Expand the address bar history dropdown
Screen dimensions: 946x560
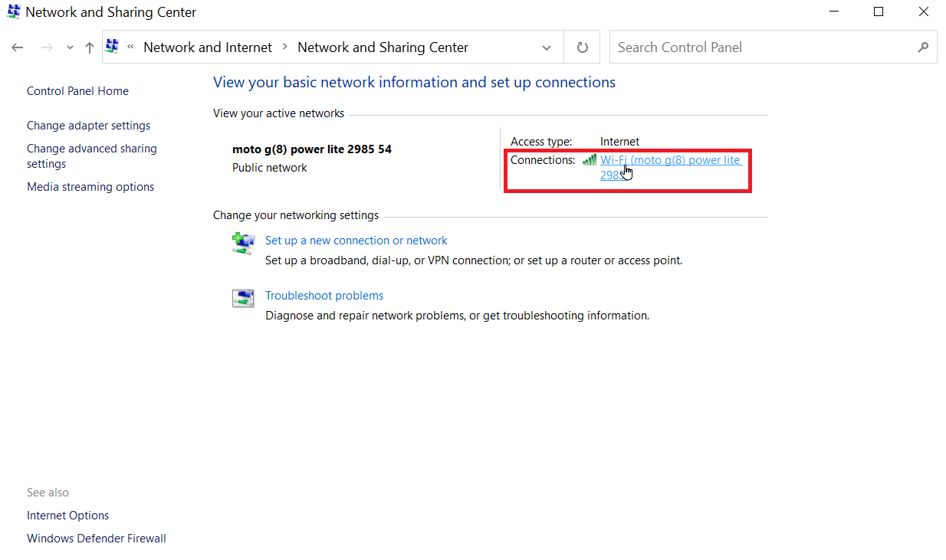(x=547, y=47)
